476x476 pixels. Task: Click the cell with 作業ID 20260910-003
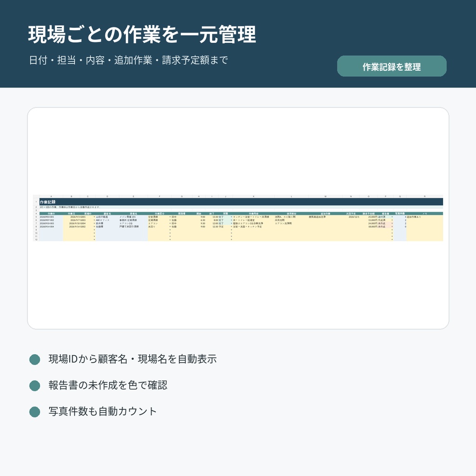[51, 224]
